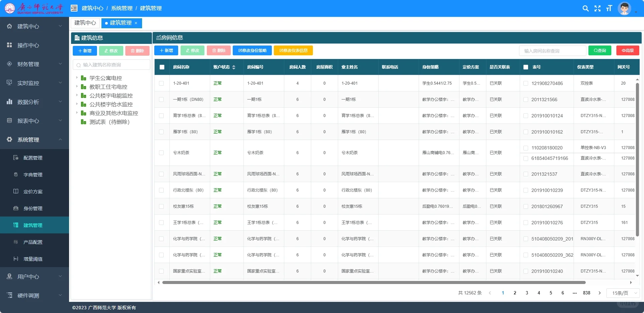
Task: Expand the 公共楼宇给水监控 tree node arrow
Action: [77, 104]
